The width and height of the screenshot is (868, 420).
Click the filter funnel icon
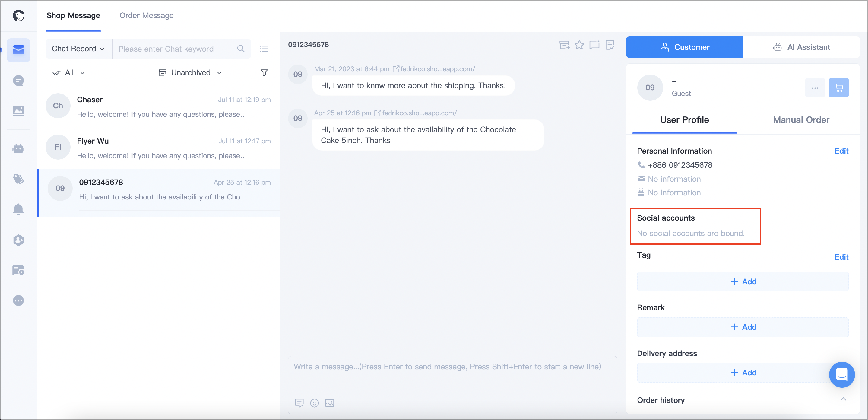[x=264, y=73]
